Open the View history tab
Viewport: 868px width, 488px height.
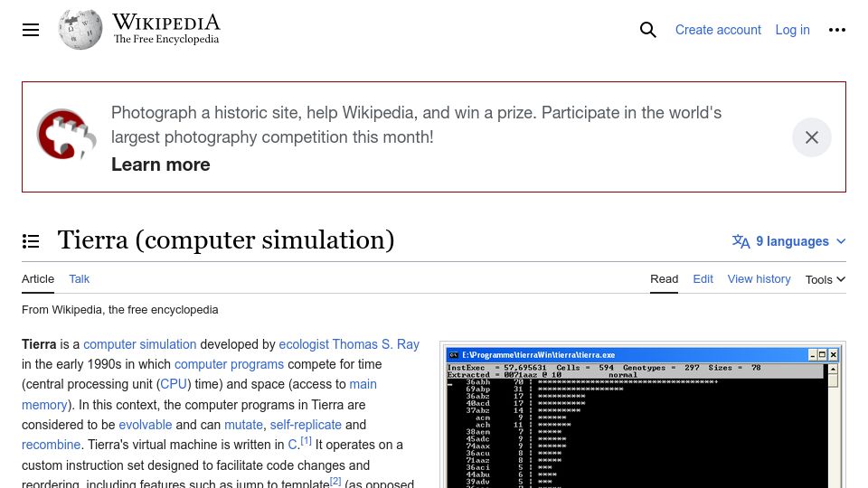coord(759,279)
